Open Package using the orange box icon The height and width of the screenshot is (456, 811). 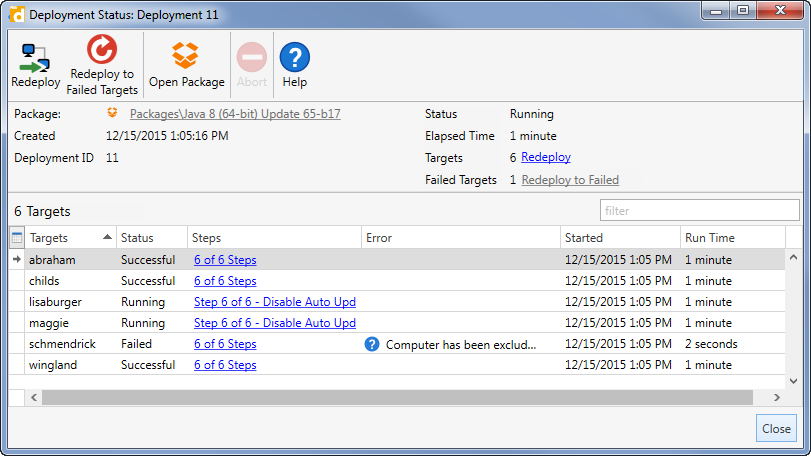(186, 56)
